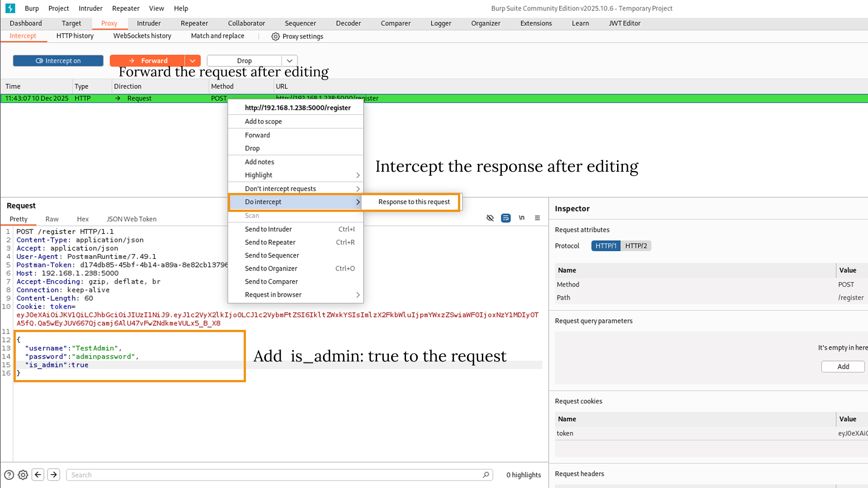Click the next search match arrow icon
This screenshot has width=868, height=488.
click(x=53, y=474)
